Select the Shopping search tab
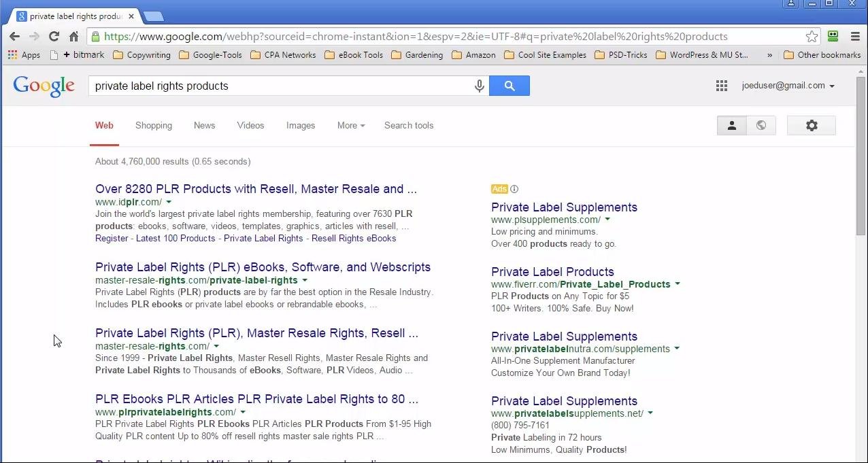 click(x=154, y=126)
